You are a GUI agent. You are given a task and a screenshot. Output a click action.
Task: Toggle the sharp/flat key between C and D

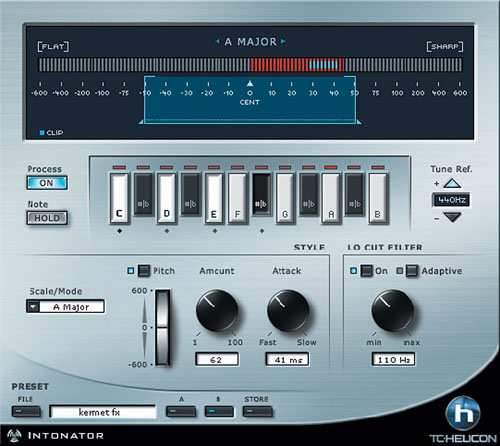143,193
